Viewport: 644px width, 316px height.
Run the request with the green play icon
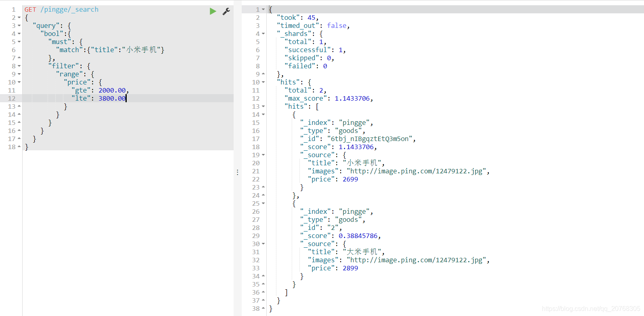click(x=213, y=11)
